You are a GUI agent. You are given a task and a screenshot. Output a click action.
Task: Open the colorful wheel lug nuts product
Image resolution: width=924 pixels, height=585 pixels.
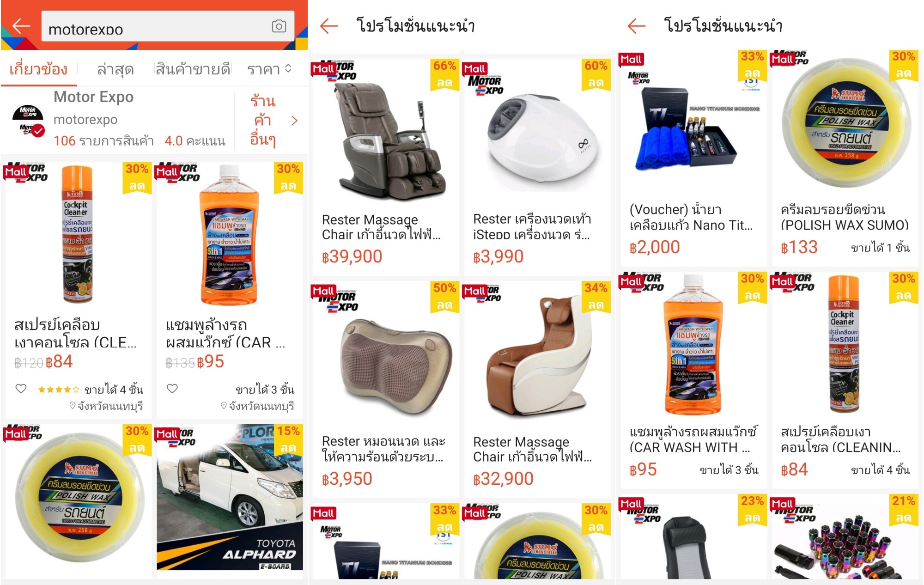pyautogui.click(x=845, y=536)
